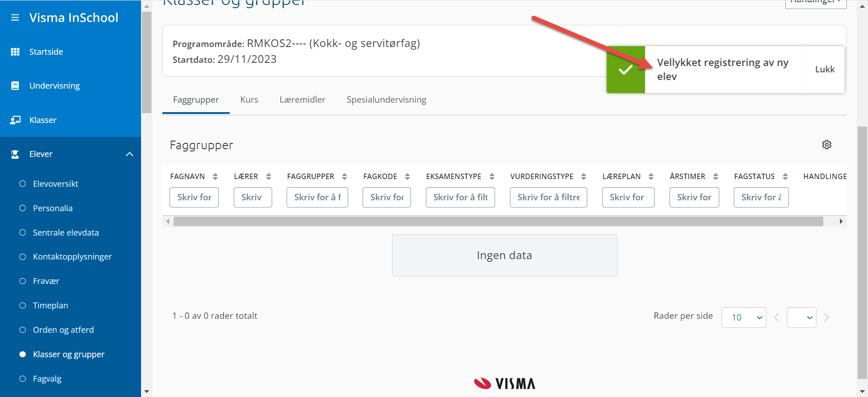Click FAGNAVN filter field
Screen dimensions: 868x397
(x=194, y=198)
